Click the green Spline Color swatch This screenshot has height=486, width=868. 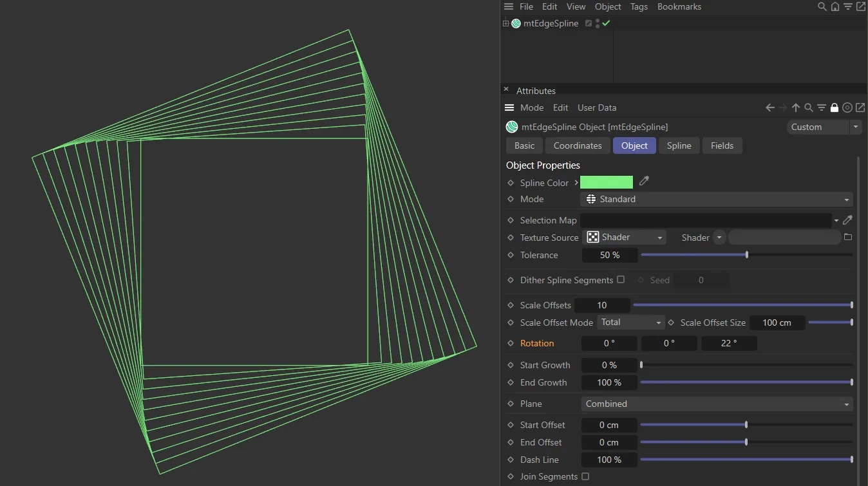606,182
